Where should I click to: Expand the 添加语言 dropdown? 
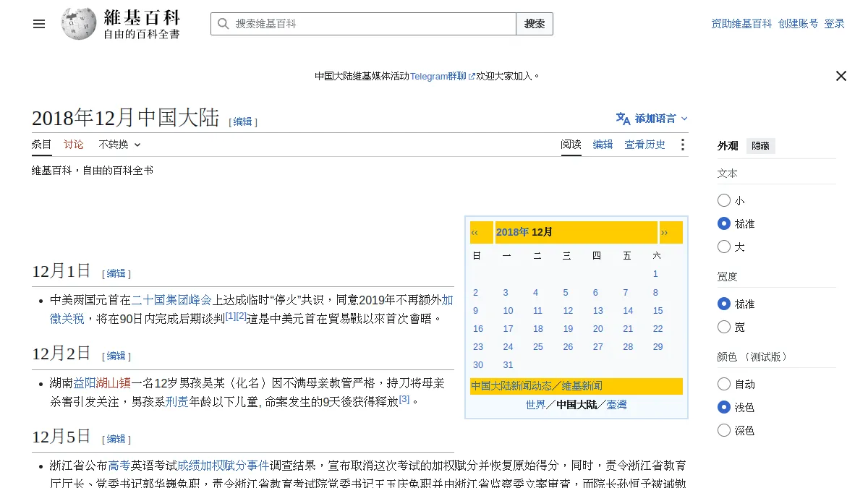click(x=652, y=119)
